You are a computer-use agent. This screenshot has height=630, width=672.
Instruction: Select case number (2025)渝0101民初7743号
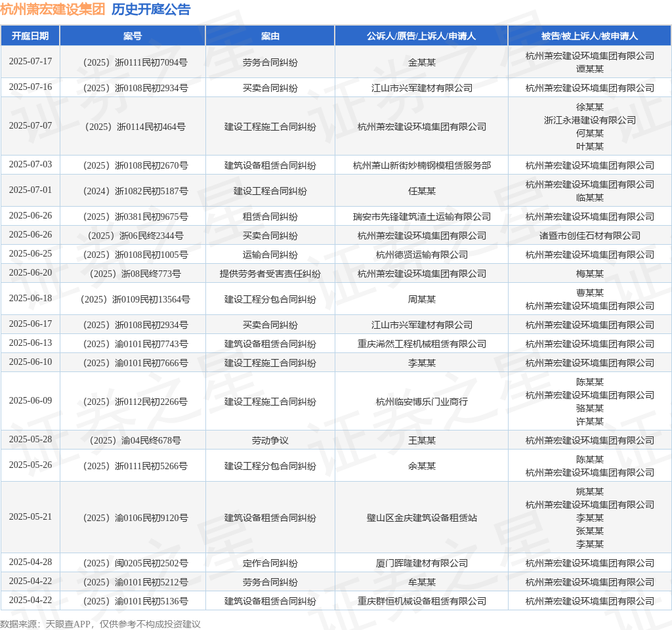tap(135, 344)
